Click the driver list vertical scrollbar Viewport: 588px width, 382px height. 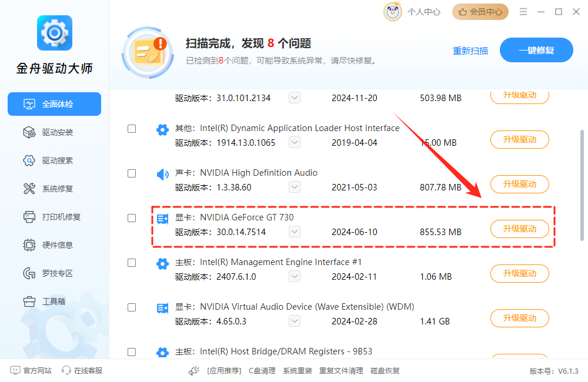pos(582,185)
